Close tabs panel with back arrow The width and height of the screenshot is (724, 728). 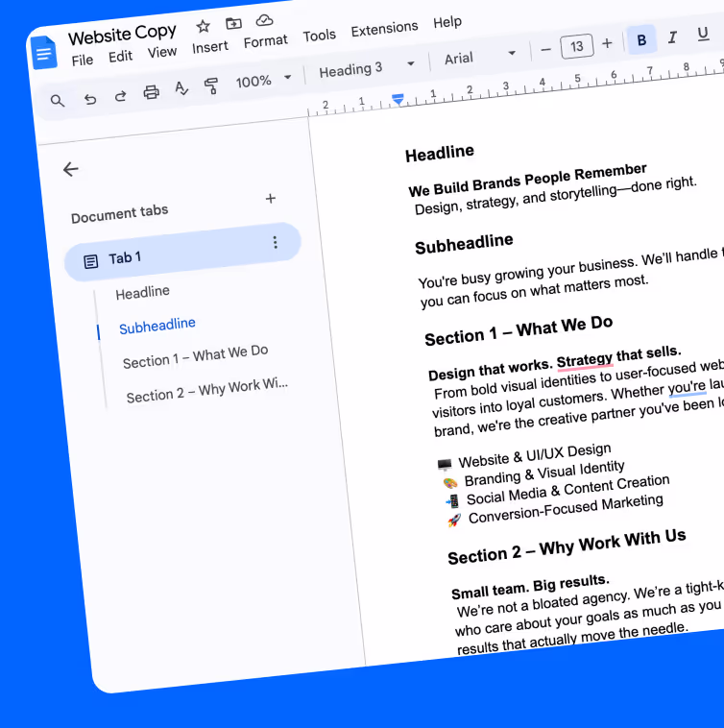(70, 169)
